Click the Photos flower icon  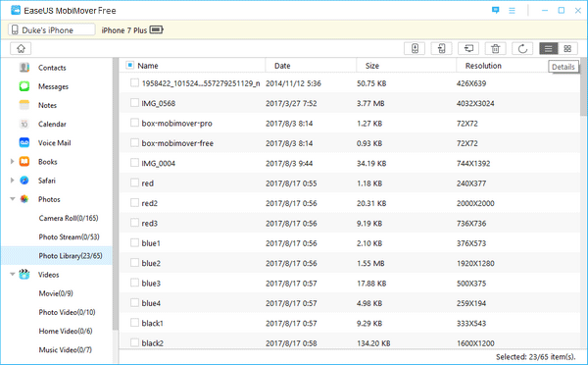pyautogui.click(x=24, y=199)
